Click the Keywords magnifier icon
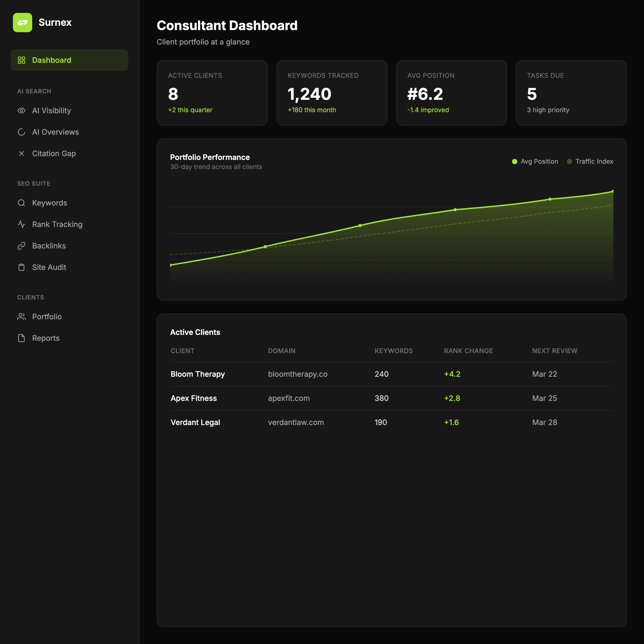The image size is (644, 644). (x=21, y=203)
